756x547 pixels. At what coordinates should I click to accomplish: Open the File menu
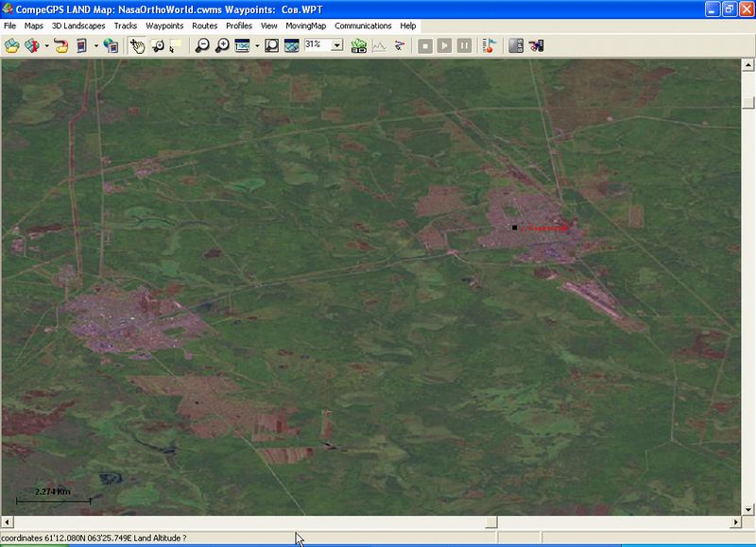9,26
